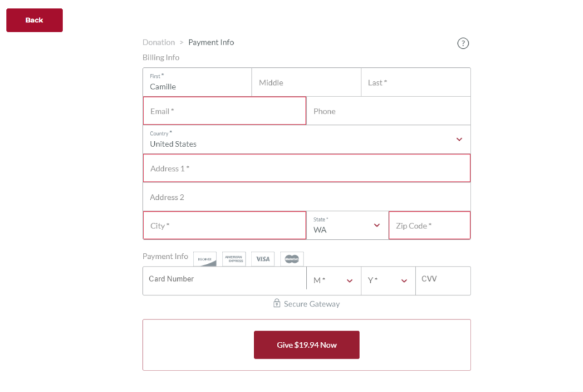Viewport: 583px width, 392px height.
Task: Click the Back button
Action: pyautogui.click(x=34, y=20)
